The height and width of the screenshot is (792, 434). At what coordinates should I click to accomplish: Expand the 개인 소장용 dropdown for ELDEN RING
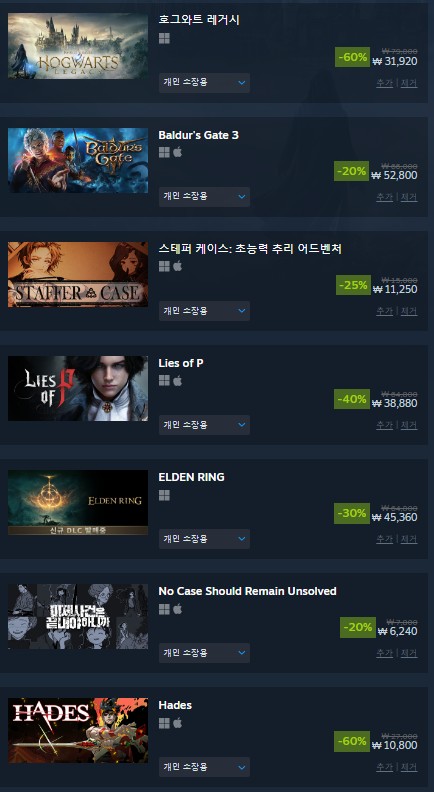(x=204, y=539)
